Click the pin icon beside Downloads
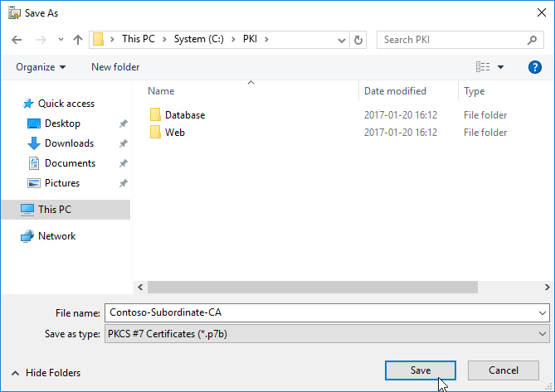Image resolution: width=555 pixels, height=392 pixels. (x=123, y=143)
